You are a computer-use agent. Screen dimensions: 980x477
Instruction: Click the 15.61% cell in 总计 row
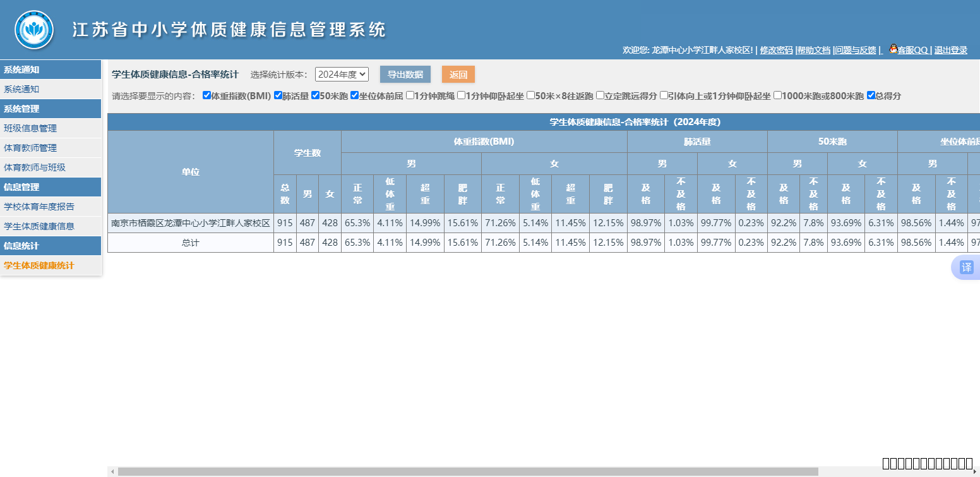tap(463, 243)
